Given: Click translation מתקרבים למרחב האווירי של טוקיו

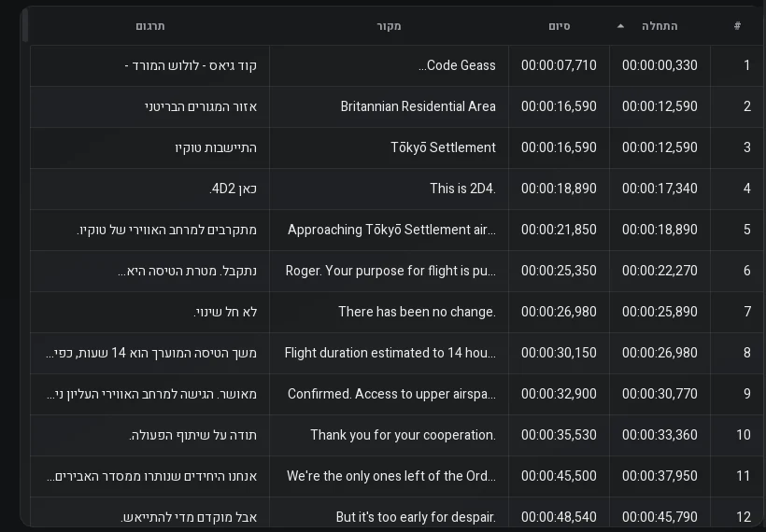Looking at the screenshot, I should point(150,230).
